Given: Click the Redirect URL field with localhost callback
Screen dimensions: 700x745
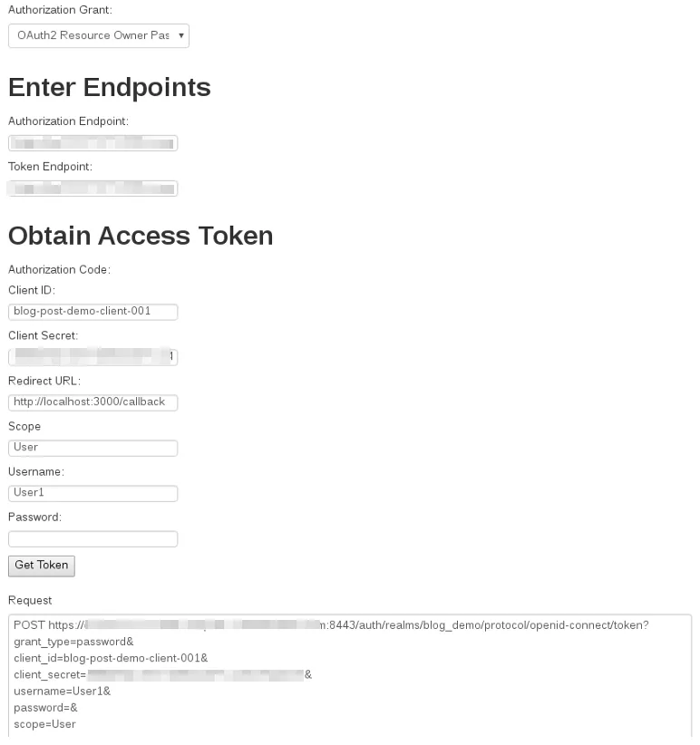Looking at the screenshot, I should click(92, 402).
